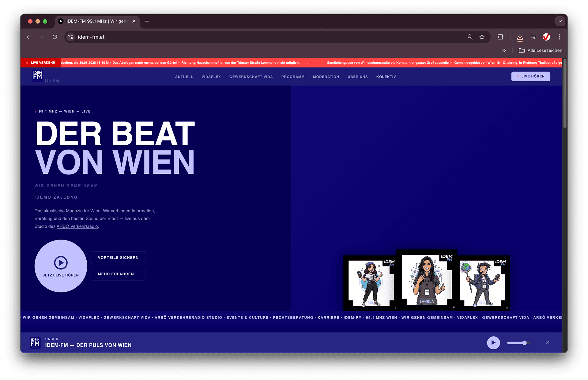Select the Ibo moderator card
This screenshot has width=588, height=380.
[x=483, y=283]
